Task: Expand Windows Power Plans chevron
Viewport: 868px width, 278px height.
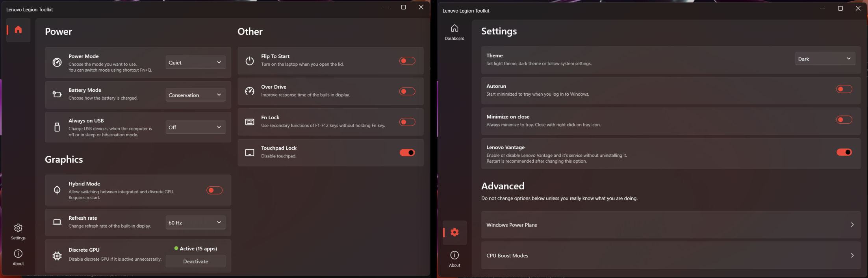Action: (852, 225)
